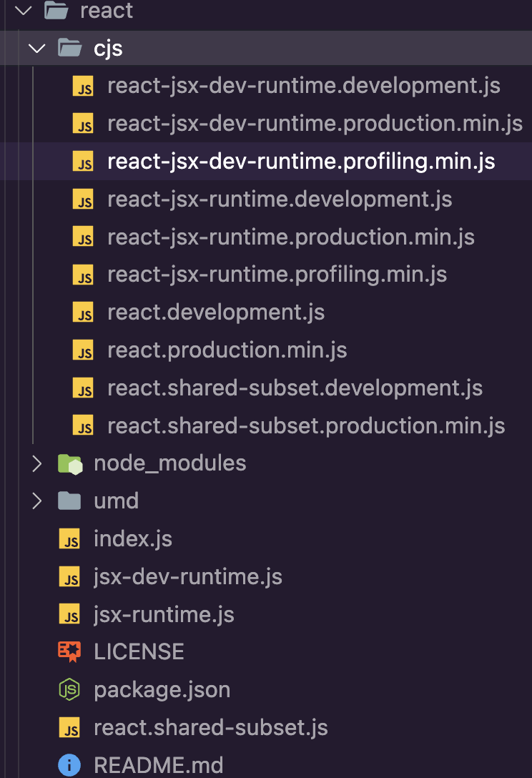Collapse the cjs folder chevron
The width and height of the screenshot is (532, 778).
[36, 48]
